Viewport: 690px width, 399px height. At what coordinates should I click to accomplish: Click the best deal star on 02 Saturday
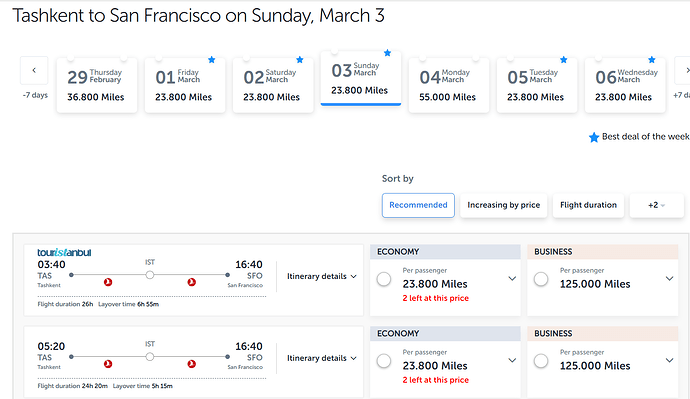[300, 59]
